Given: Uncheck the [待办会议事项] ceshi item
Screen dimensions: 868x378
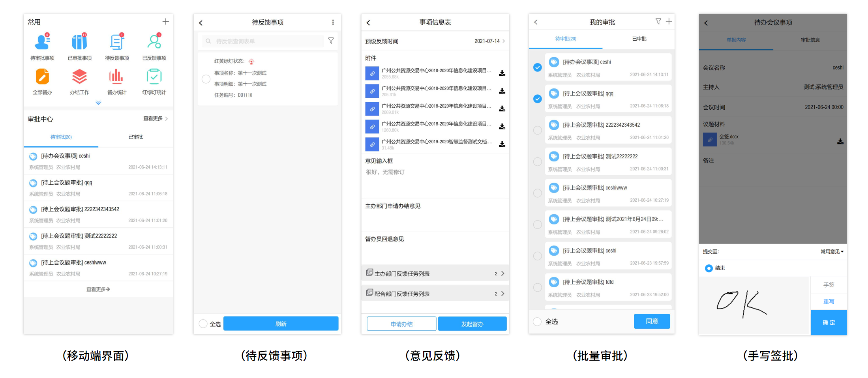Looking at the screenshot, I should [x=537, y=67].
